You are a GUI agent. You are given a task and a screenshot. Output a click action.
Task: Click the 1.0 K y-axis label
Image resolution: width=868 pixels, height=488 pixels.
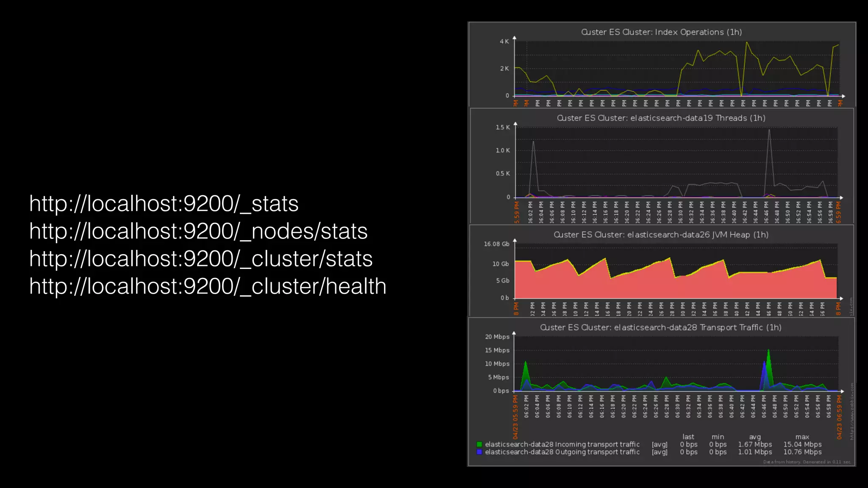tap(503, 150)
